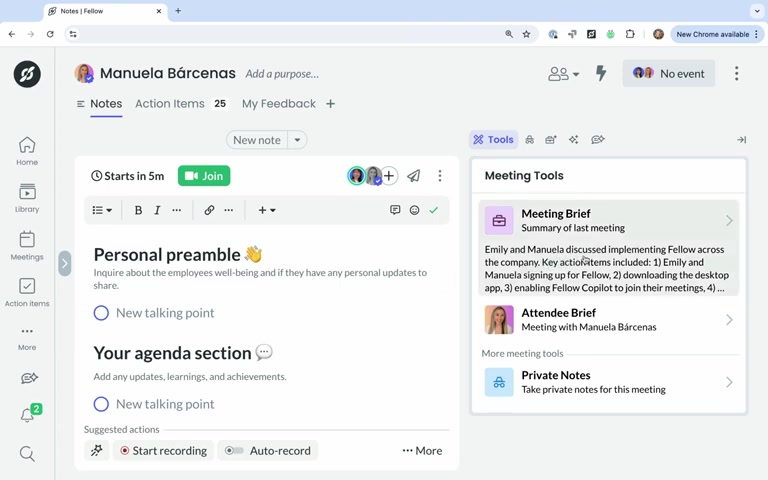
Task: Check Your agenda section talking point circle
Action: tap(101, 404)
